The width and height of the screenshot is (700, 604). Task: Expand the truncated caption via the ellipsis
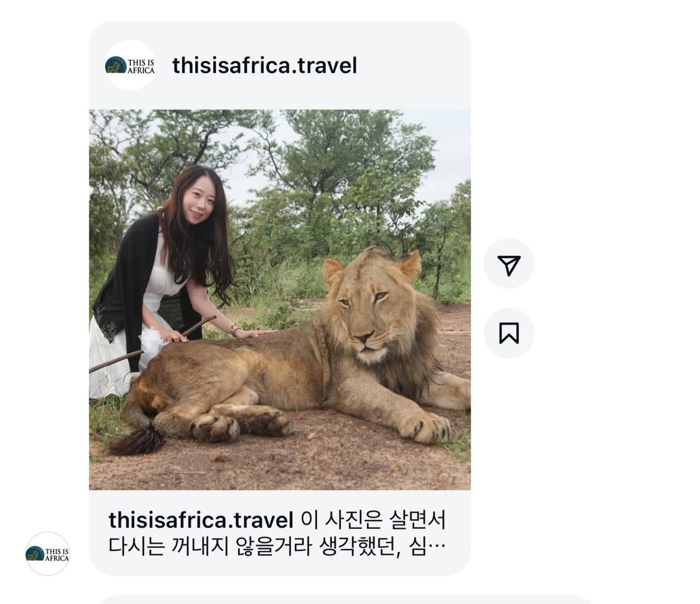coord(437,546)
